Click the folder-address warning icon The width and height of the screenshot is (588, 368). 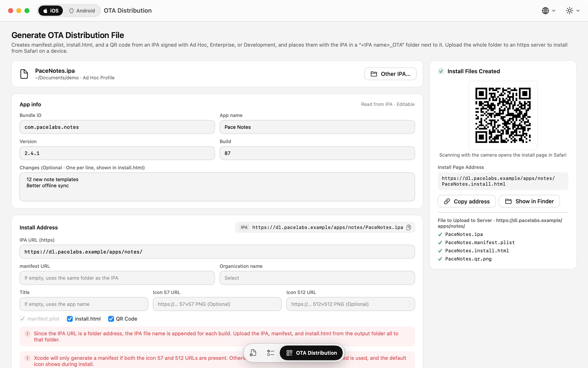tap(27, 334)
